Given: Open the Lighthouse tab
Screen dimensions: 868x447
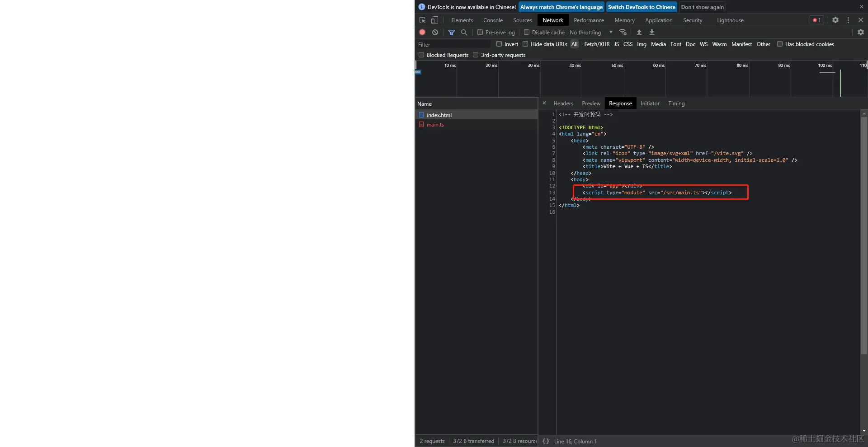Looking at the screenshot, I should pos(730,20).
